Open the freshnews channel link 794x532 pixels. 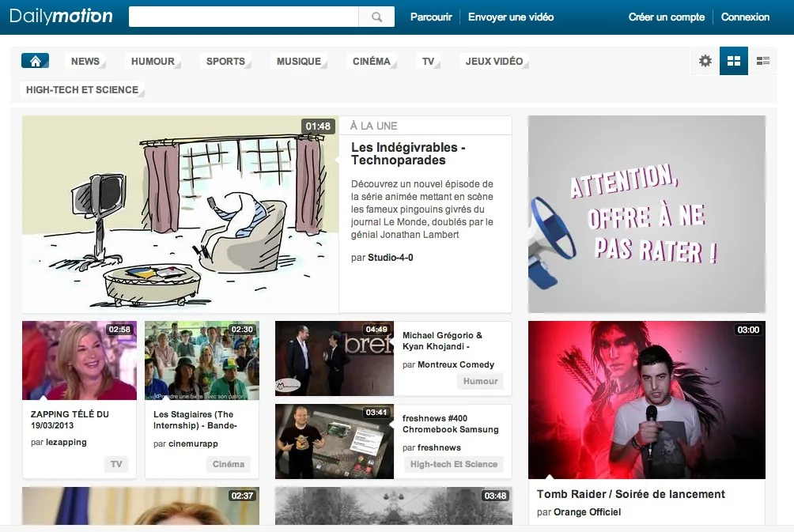point(439,448)
